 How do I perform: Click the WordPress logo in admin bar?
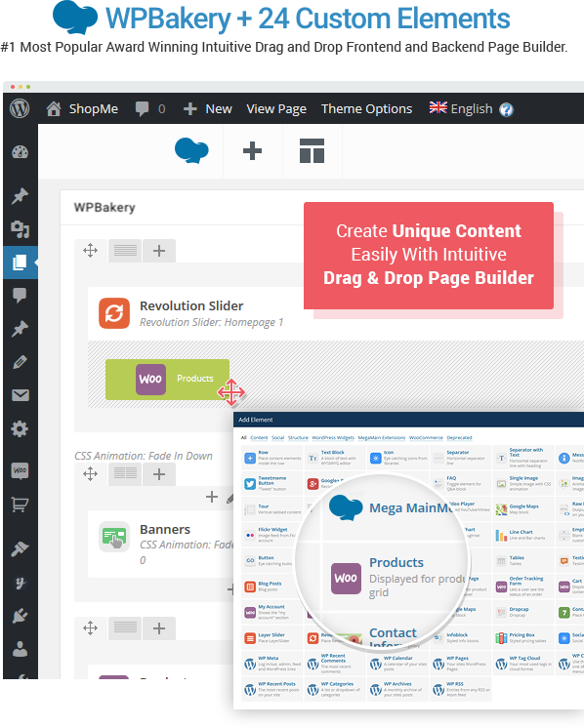pyautogui.click(x=20, y=108)
